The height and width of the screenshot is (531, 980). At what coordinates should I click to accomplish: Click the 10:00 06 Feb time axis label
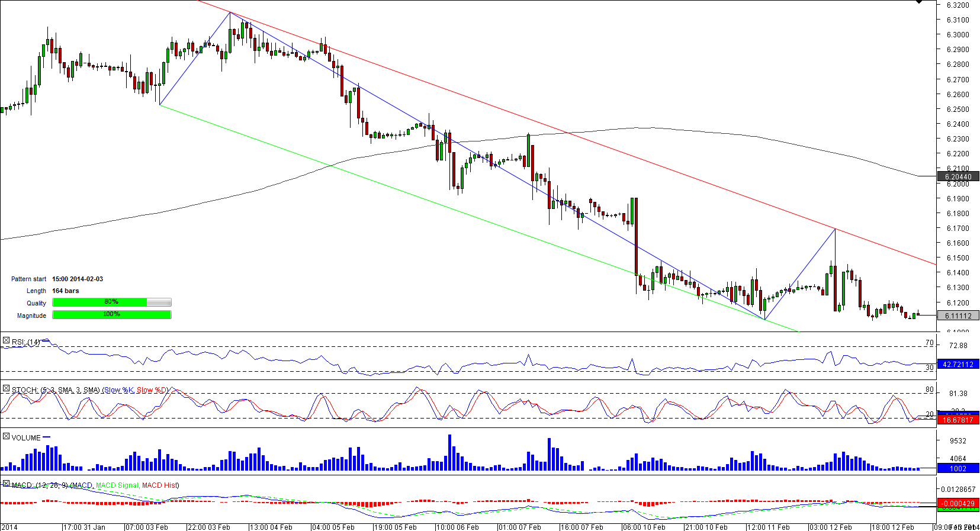458,527
